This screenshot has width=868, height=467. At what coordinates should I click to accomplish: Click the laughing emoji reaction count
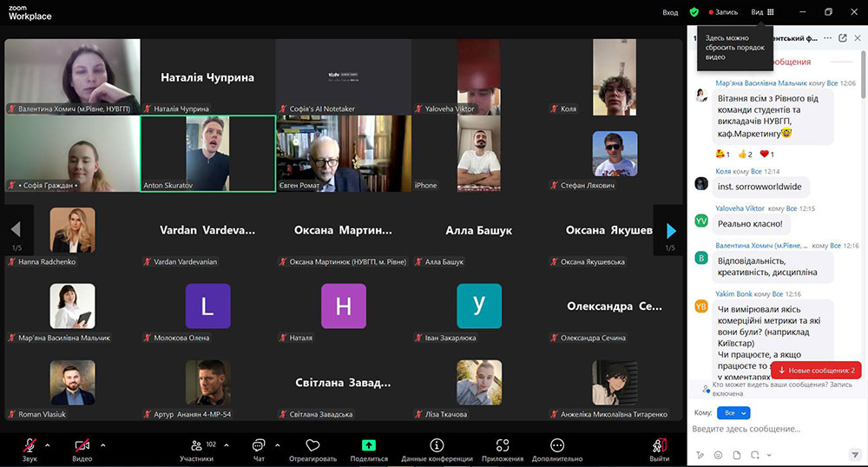click(723, 154)
